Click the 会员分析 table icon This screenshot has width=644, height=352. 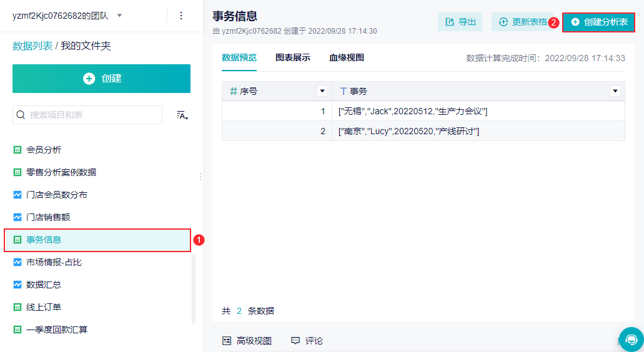[17, 150]
